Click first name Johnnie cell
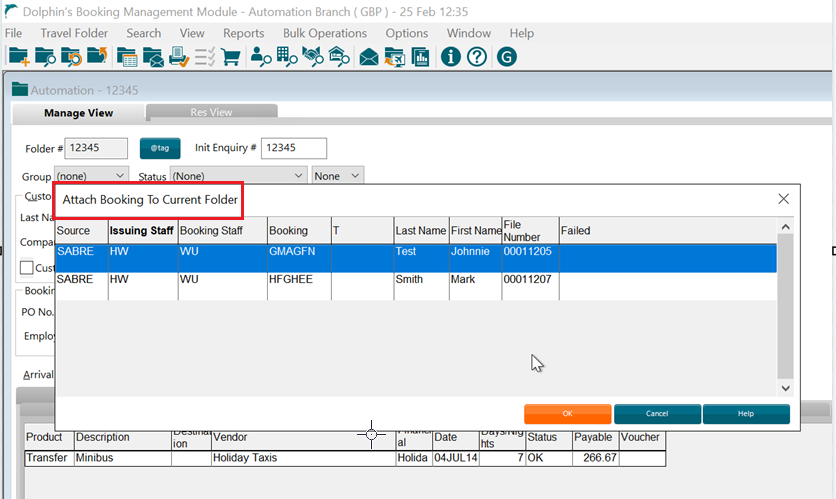Screen dimensions: 836x499 tap(475, 258)
